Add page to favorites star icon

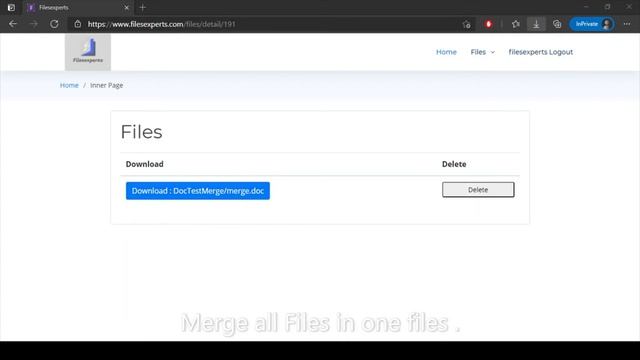[467, 24]
